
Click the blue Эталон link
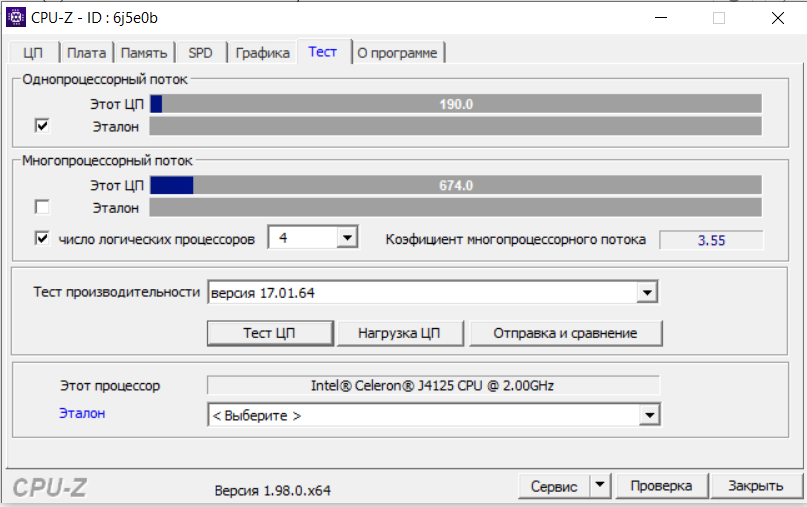point(82,413)
